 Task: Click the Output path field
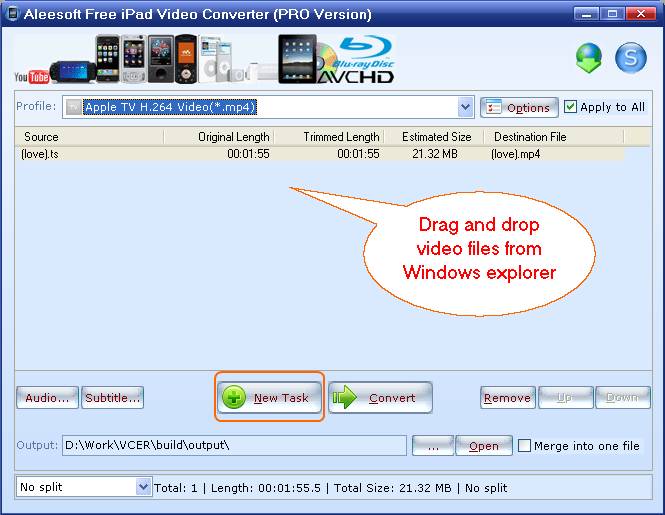[234, 445]
